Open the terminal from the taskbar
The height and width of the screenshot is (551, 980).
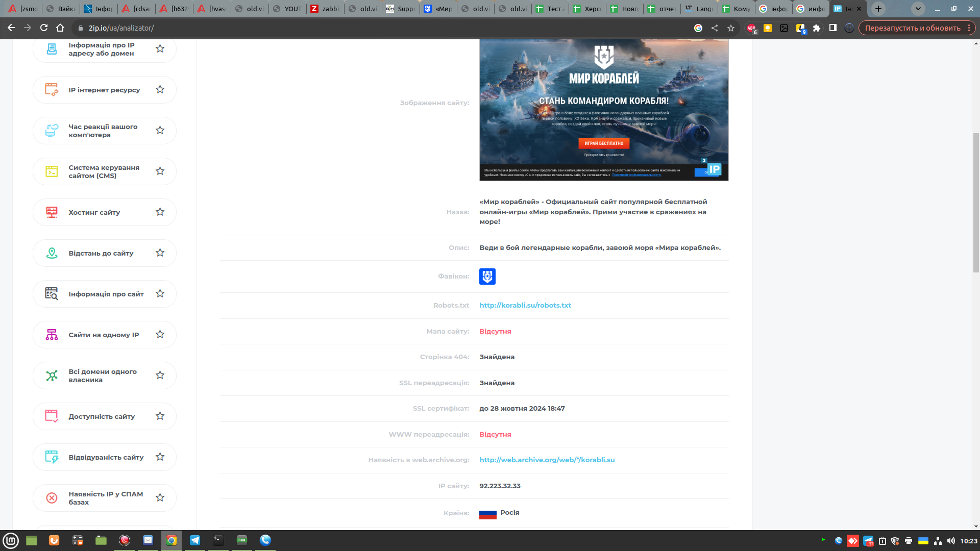coord(218,540)
